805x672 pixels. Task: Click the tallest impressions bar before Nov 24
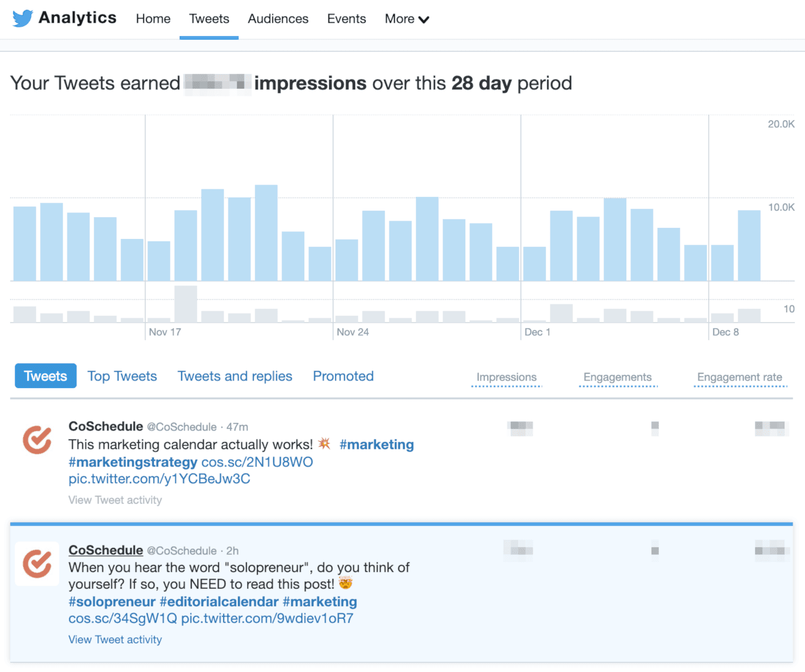pos(266,233)
